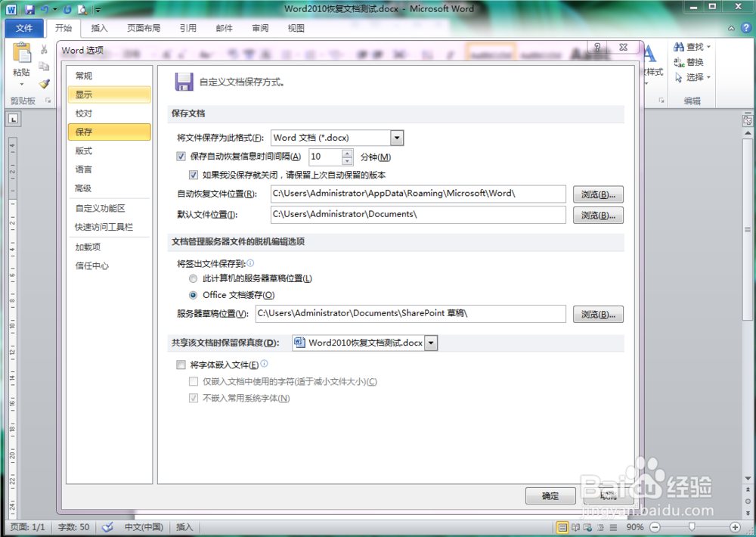756x537 pixels.
Task: Click the Undo arrow icon
Action: click(x=45, y=9)
